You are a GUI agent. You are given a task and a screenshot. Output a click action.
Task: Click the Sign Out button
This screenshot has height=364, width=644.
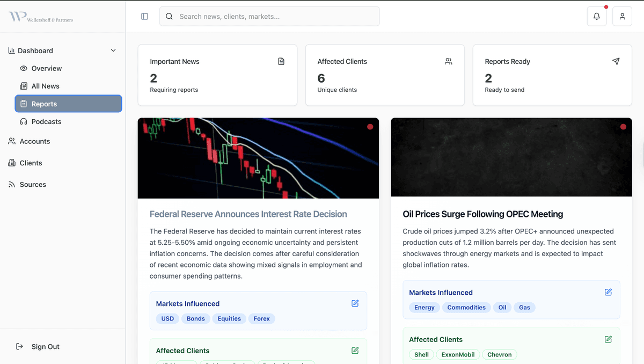(x=45, y=347)
